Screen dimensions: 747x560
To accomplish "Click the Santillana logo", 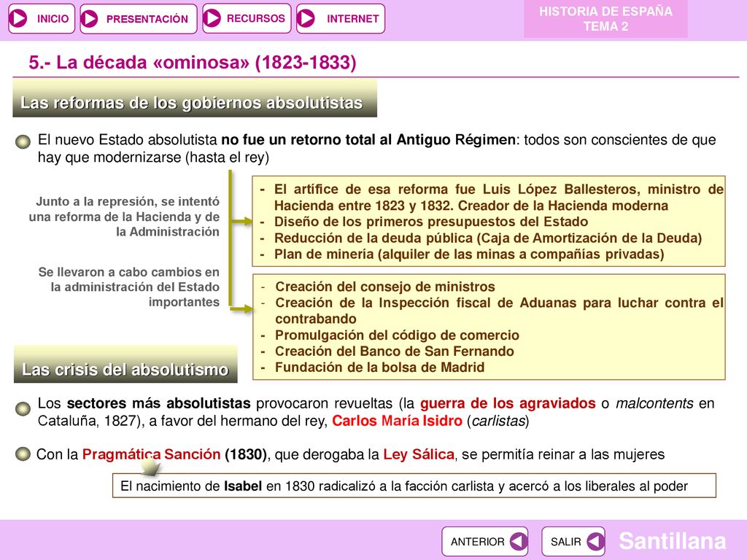I will pyautogui.click(x=672, y=541).
